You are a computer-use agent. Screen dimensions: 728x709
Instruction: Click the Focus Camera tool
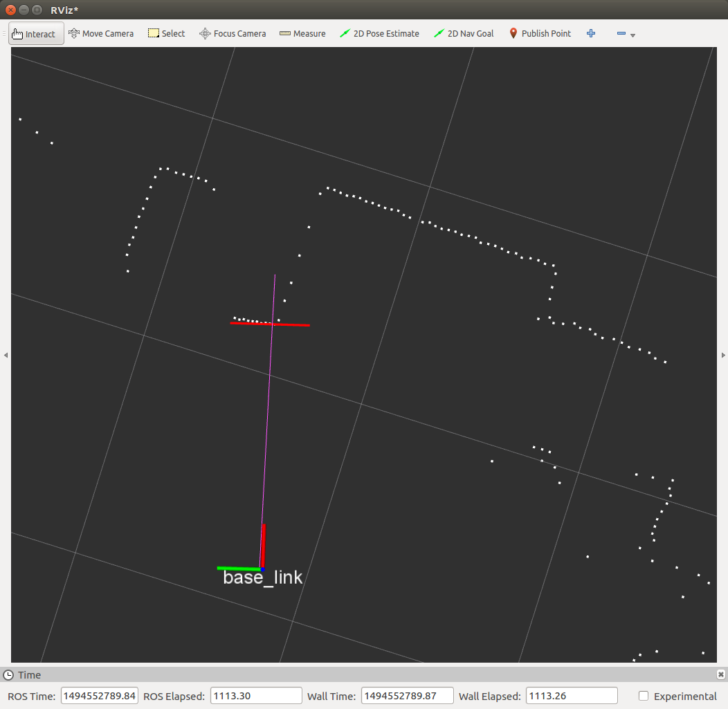[233, 33]
